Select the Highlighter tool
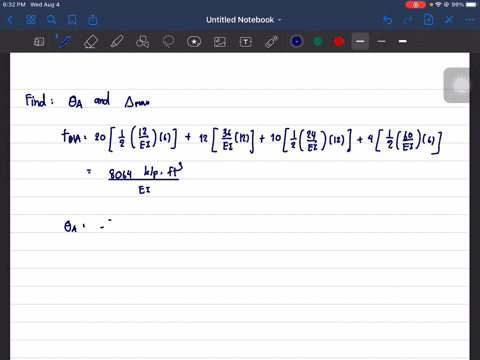Viewport: 480px width, 360px height. tap(117, 42)
